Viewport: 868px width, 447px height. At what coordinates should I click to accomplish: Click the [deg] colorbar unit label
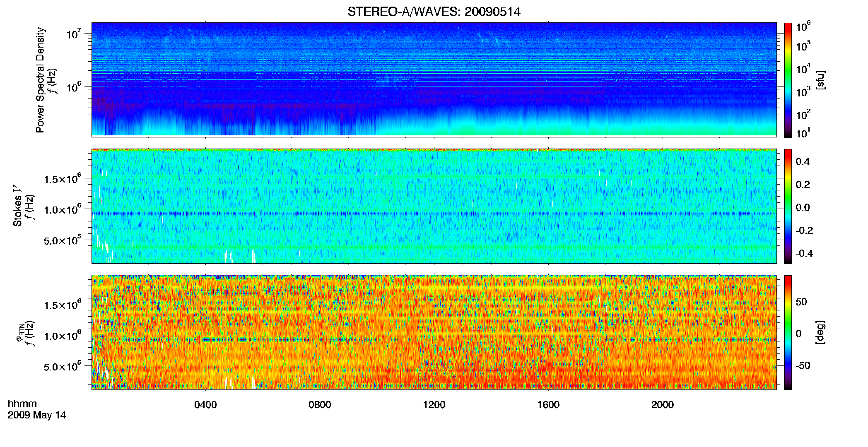[820, 332]
